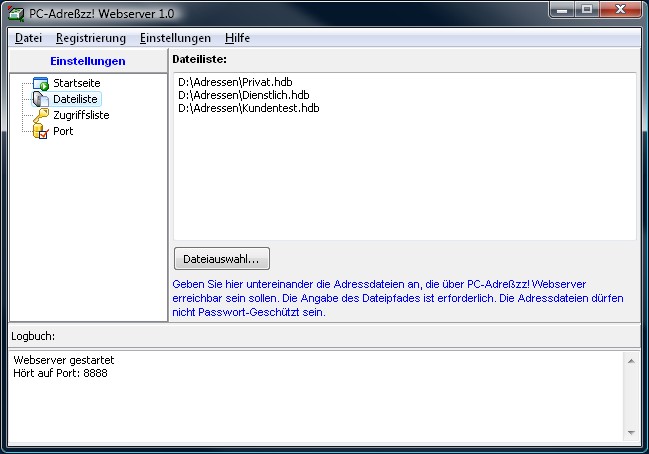Select Port in the settings tree
The height and width of the screenshot is (454, 649).
pos(63,132)
